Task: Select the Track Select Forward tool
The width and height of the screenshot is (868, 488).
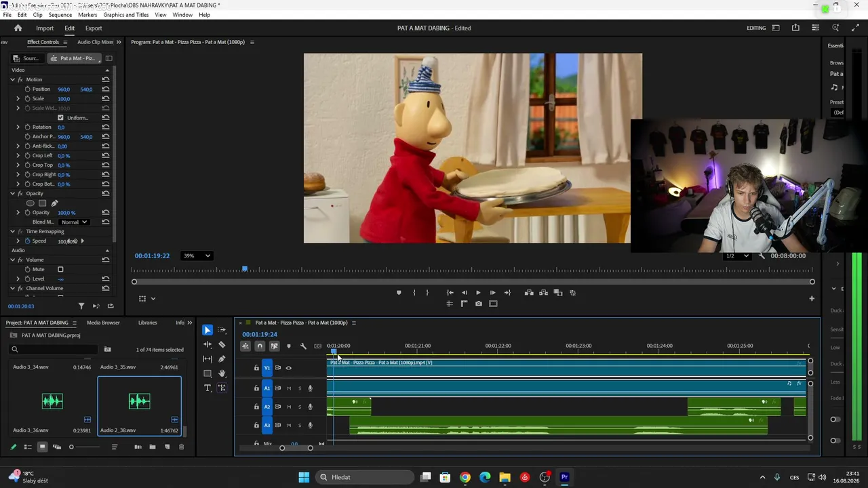Action: click(222, 330)
